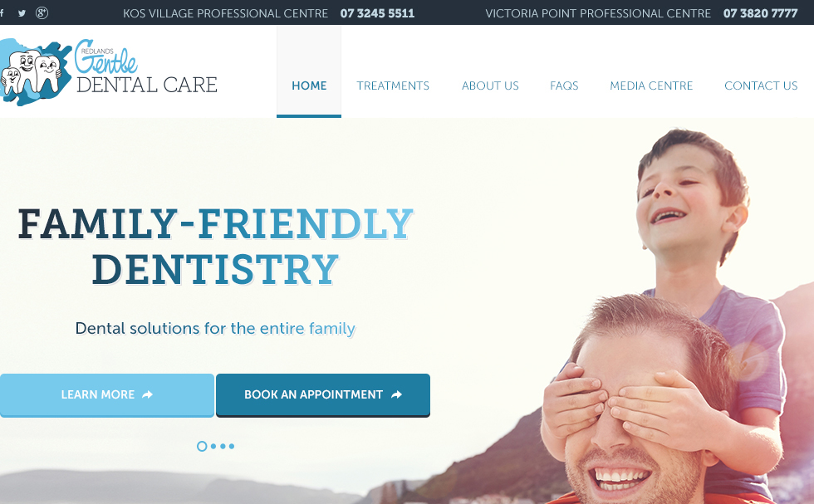Select the first slider dot
Image resolution: width=814 pixels, height=504 pixels.
click(202, 447)
